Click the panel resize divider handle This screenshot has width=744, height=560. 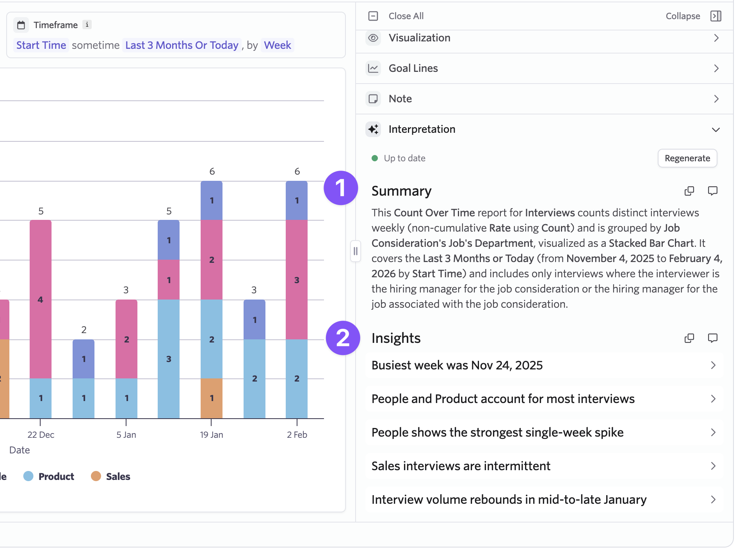pos(355,251)
